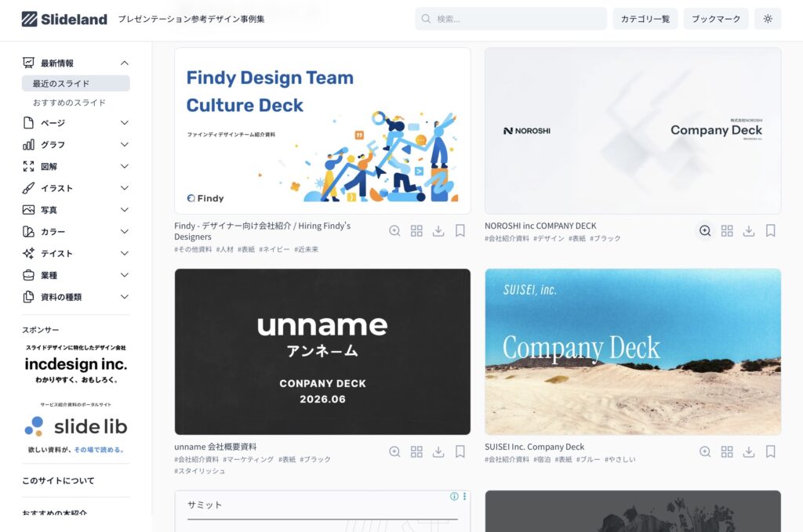Open the SUISEI Company Deck thumbnail
The height and width of the screenshot is (532, 803).
633,352
